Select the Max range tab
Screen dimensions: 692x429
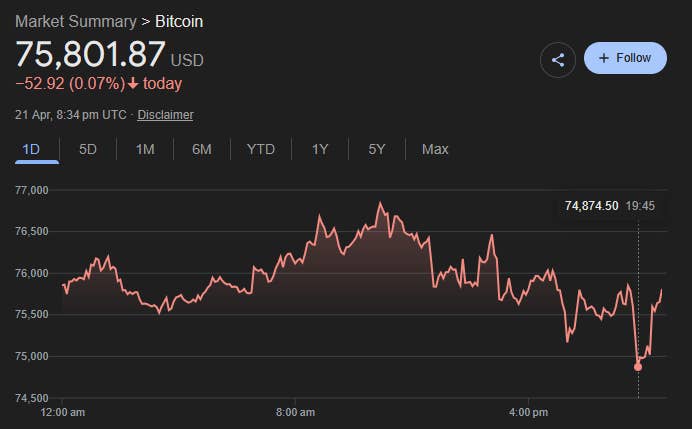pos(435,150)
